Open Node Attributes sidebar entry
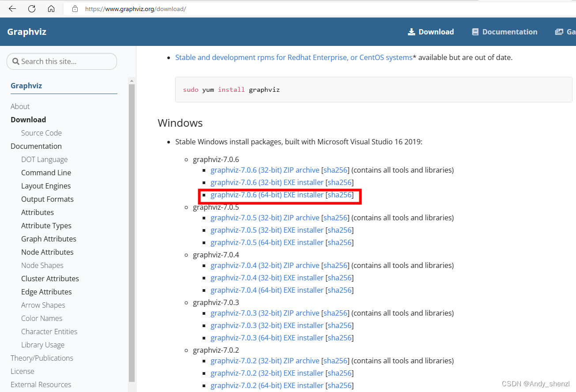 [47, 252]
